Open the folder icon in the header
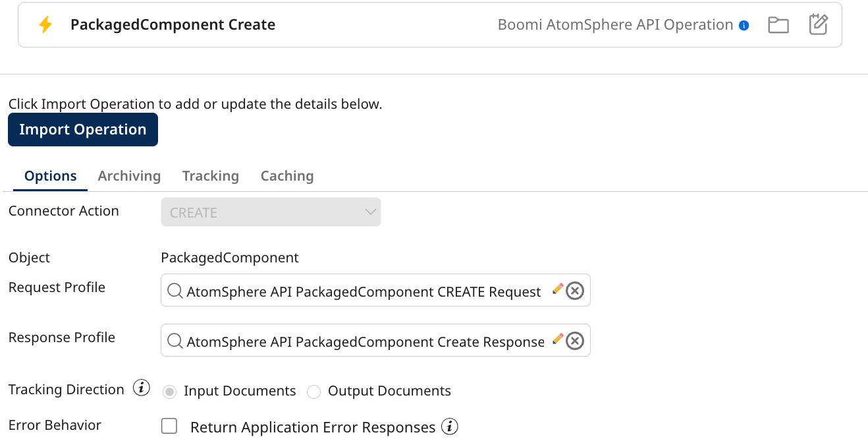 pyautogui.click(x=778, y=24)
